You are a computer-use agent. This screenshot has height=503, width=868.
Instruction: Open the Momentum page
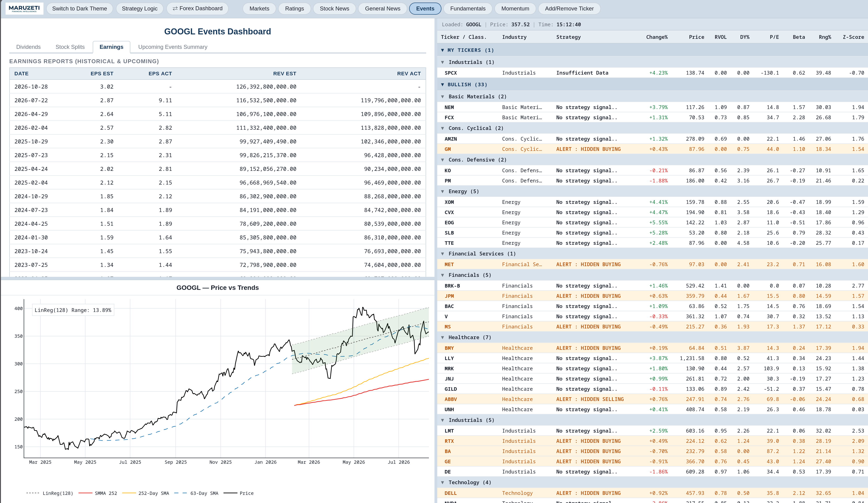[515, 9]
